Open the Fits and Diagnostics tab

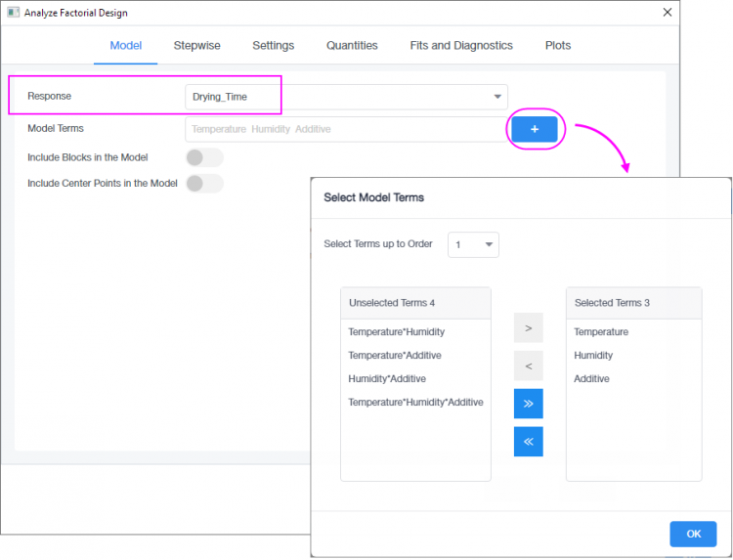click(461, 45)
